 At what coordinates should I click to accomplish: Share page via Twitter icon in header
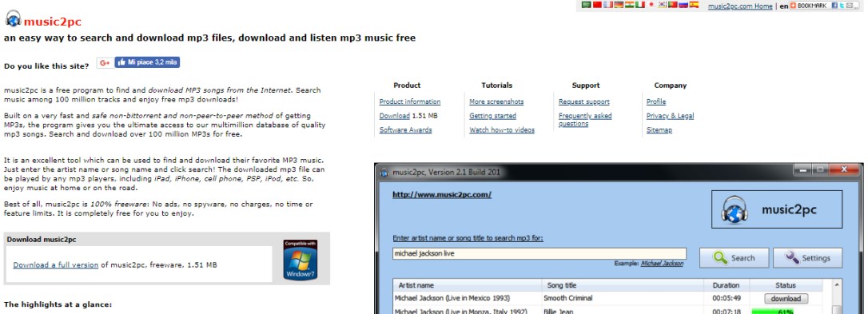[842, 6]
